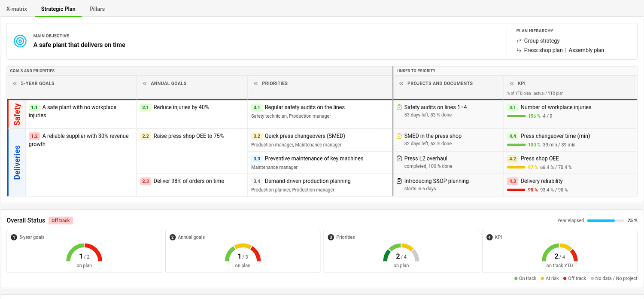Click the 1.1 badge of the safe plant goal
Screen dimensions: 644x299
tap(34, 107)
